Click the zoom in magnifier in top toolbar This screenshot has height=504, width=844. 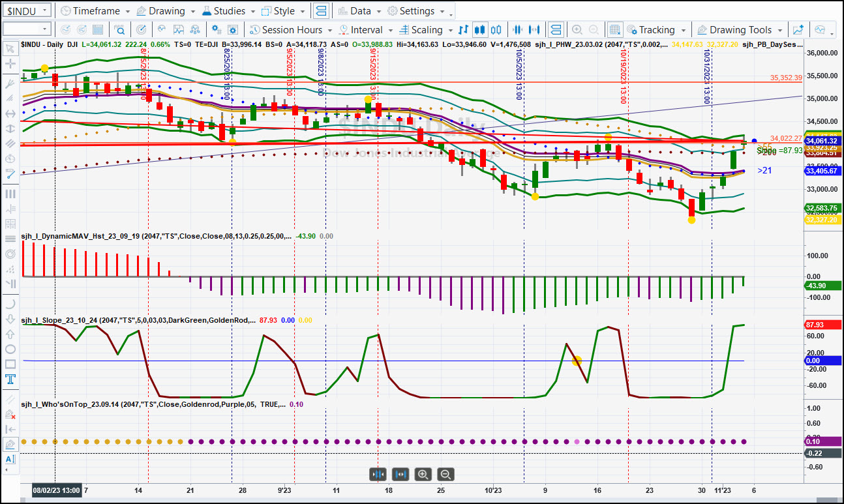(577, 30)
